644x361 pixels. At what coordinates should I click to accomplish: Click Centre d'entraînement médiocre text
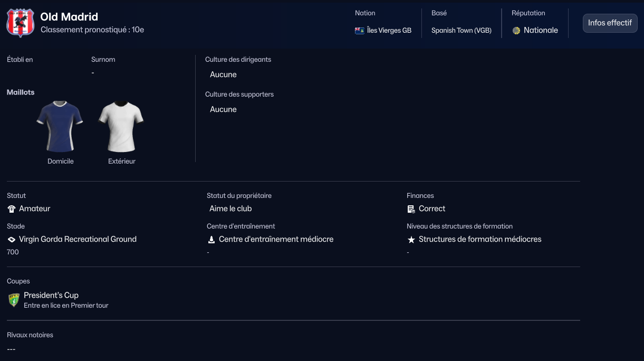coord(276,239)
